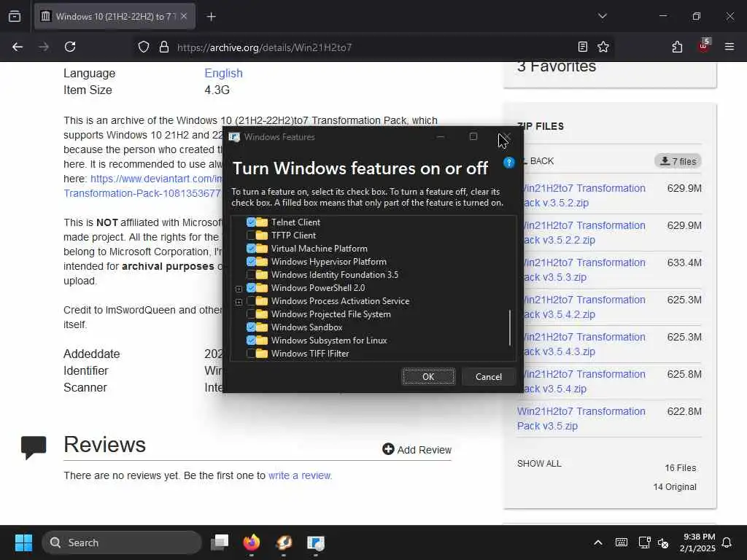Open tracking protection shield icon
This screenshot has height=560, width=747.
tap(144, 47)
